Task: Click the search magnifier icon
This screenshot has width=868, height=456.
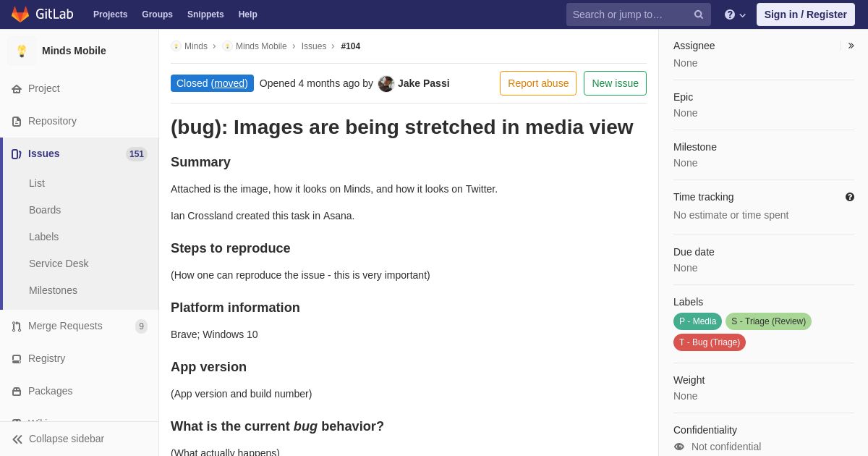Action: [699, 14]
